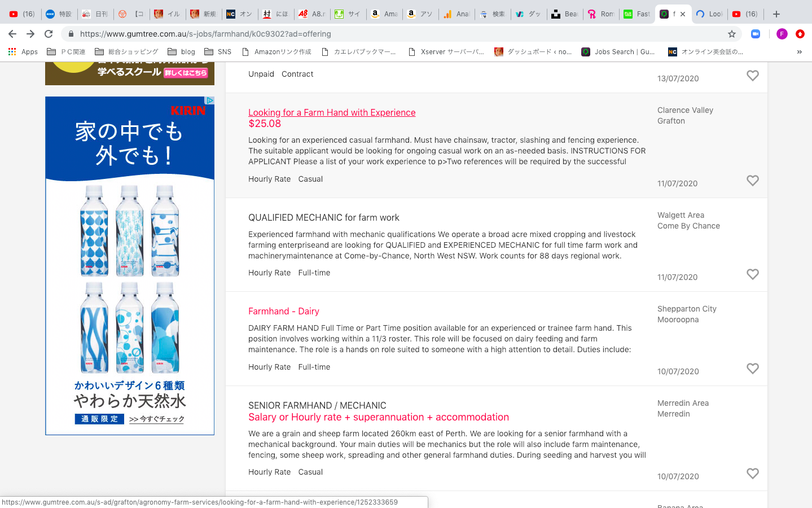
Task: Click heart icon on the Unpaid Contract listing
Action: point(752,76)
